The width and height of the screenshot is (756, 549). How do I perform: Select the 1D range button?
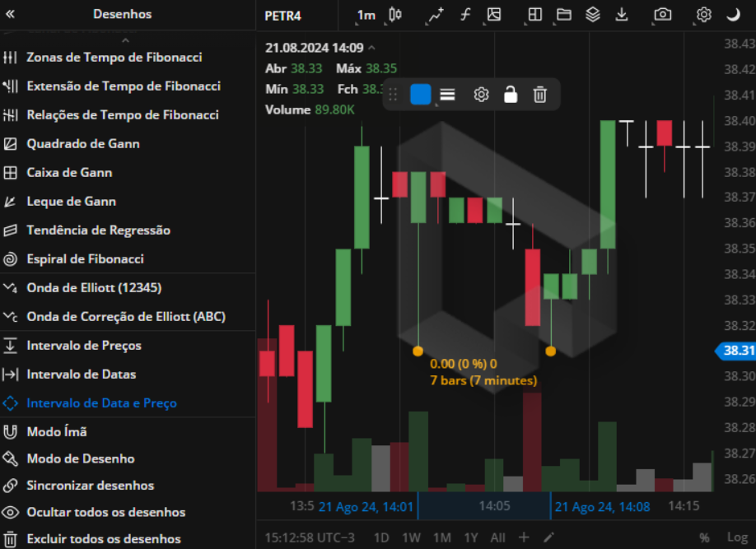381,537
